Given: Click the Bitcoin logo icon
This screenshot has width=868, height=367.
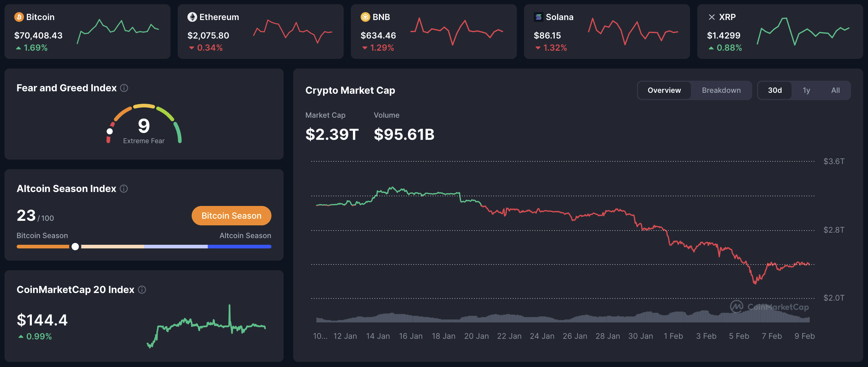Looking at the screenshot, I should pyautogui.click(x=19, y=17).
